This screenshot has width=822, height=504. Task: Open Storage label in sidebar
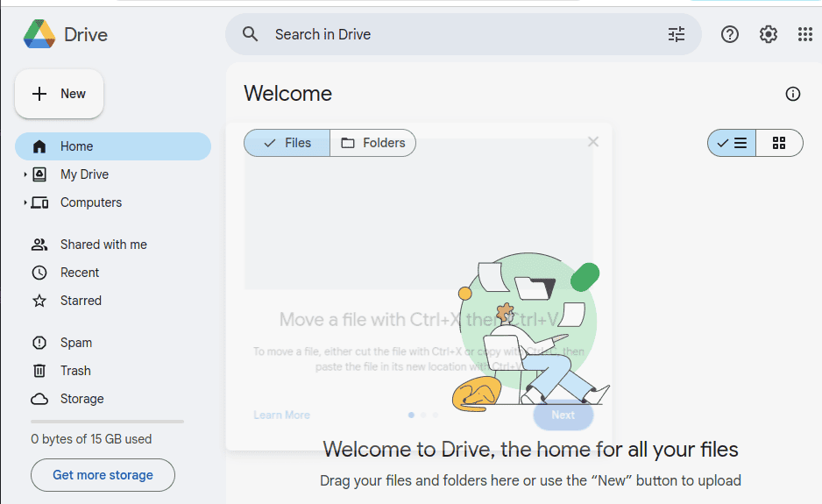[81, 399]
